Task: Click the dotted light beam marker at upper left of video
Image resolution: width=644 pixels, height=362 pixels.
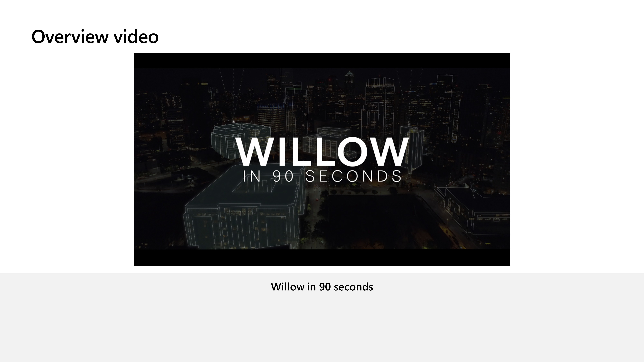Action: (x=233, y=122)
